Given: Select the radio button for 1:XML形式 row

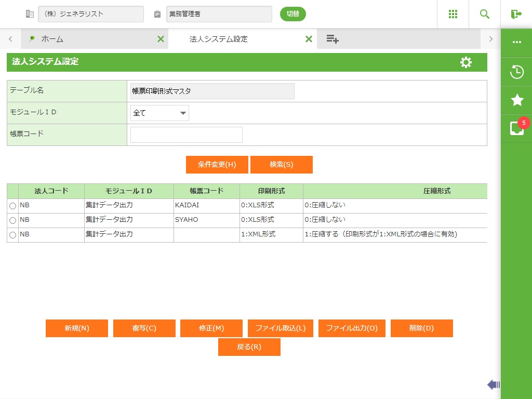Looking at the screenshot, I should (12, 235).
